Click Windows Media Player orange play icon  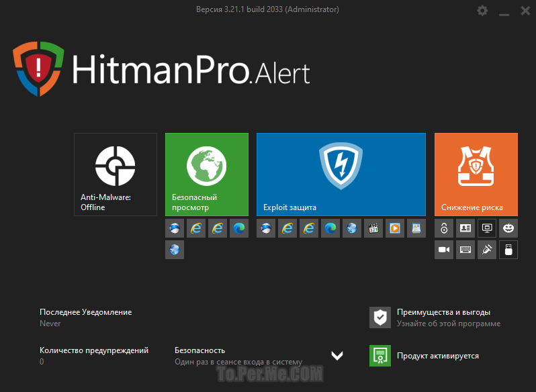395,228
